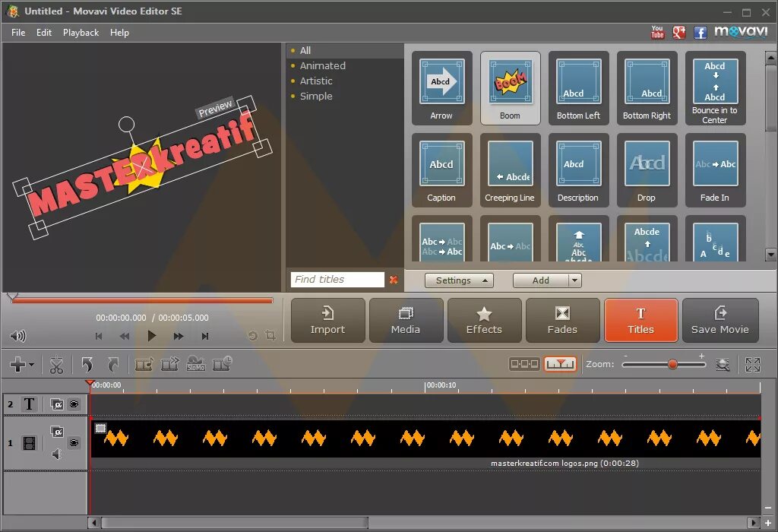
Task: Click the Undo arrow icon
Action: click(87, 364)
